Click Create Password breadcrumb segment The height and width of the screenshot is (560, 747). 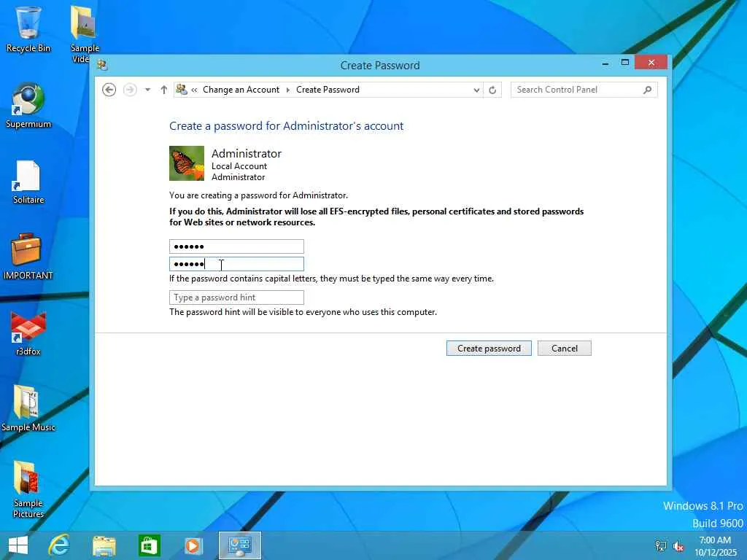pos(328,90)
